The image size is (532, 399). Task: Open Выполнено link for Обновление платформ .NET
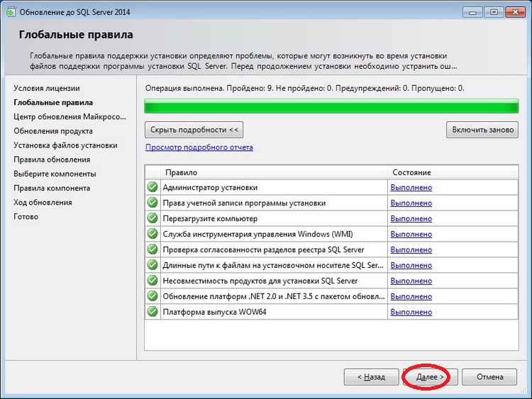411,297
